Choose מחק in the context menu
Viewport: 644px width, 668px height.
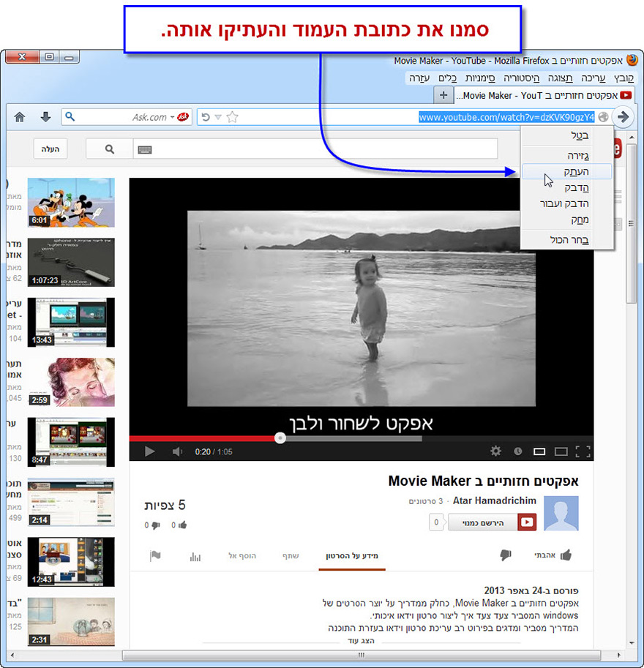pos(567,219)
